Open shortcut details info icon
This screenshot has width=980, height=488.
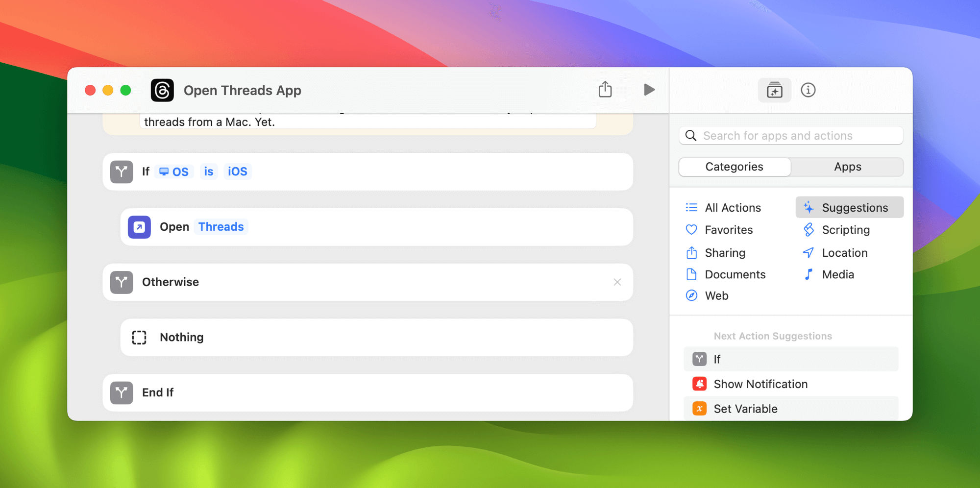pyautogui.click(x=808, y=90)
